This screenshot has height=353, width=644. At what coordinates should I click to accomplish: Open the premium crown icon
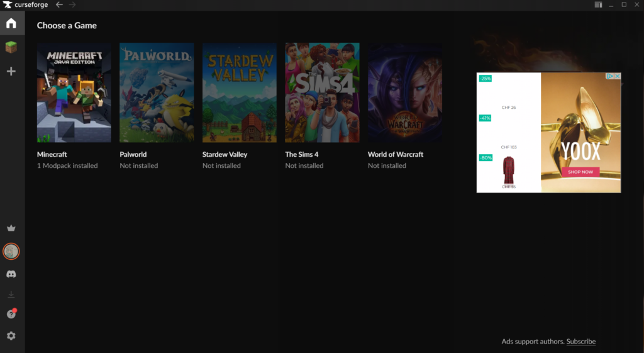(11, 228)
